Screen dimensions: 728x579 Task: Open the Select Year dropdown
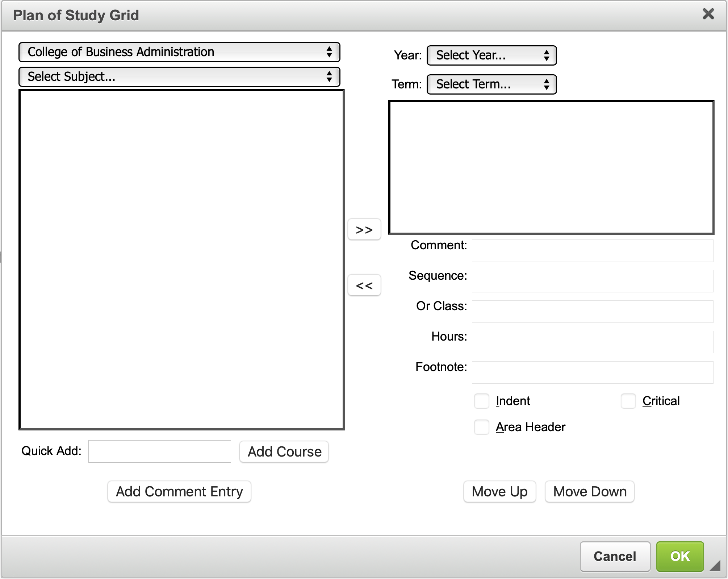(491, 55)
